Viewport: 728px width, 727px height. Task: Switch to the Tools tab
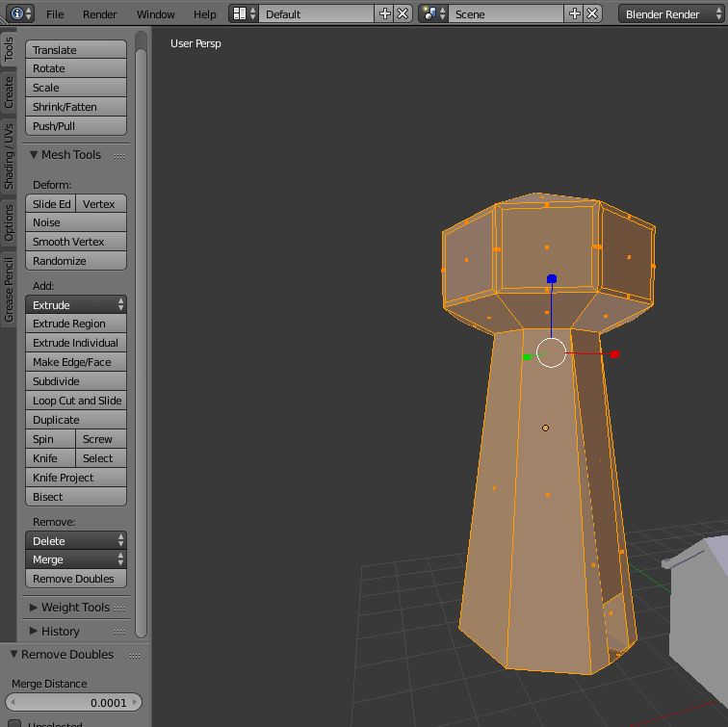[x=9, y=49]
